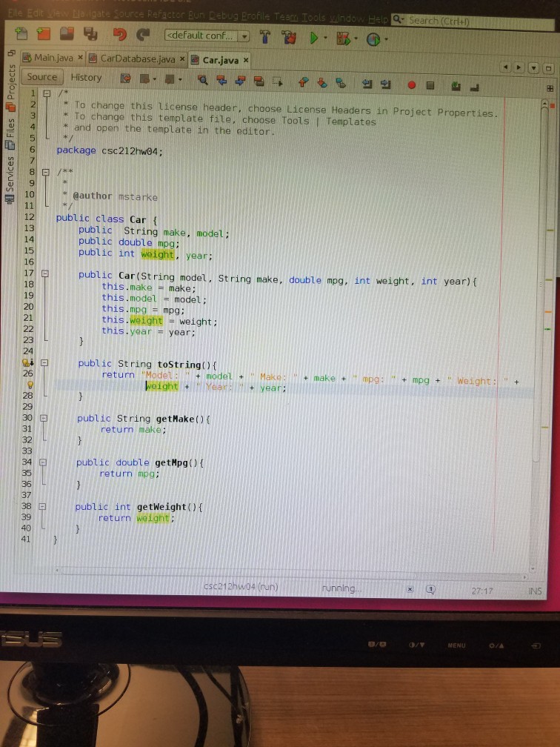Show opened documents list dropdown
560x747 pixels.
534,67
